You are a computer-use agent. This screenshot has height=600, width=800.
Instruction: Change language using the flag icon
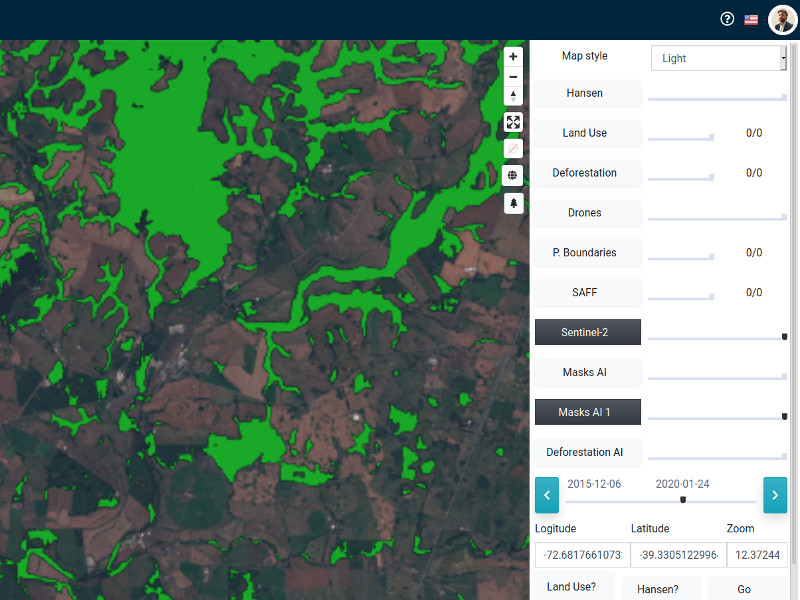[751, 19]
